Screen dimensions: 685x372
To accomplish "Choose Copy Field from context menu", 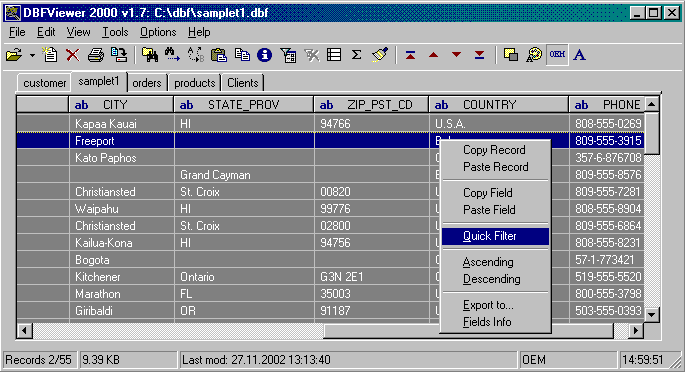I will pyautogui.click(x=495, y=193).
